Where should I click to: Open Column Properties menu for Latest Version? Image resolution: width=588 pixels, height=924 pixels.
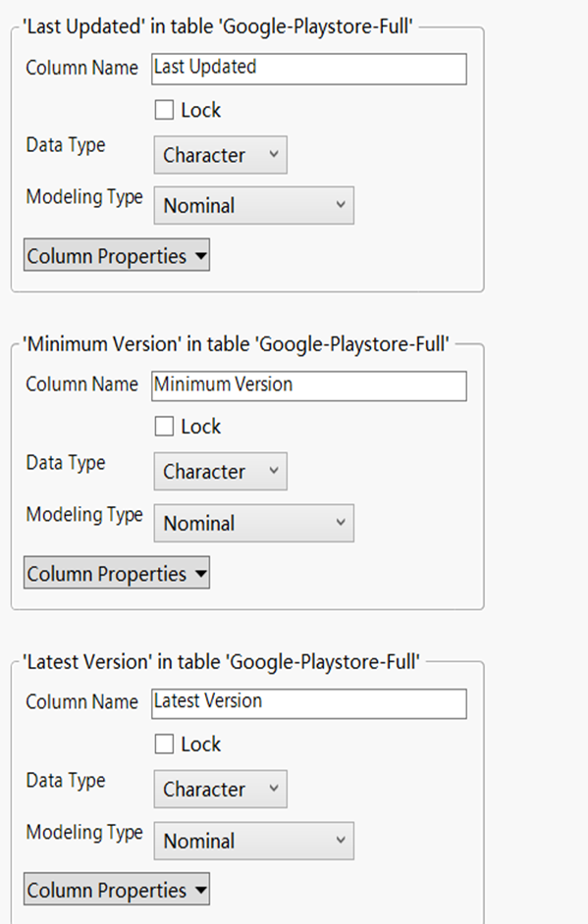pos(117,890)
